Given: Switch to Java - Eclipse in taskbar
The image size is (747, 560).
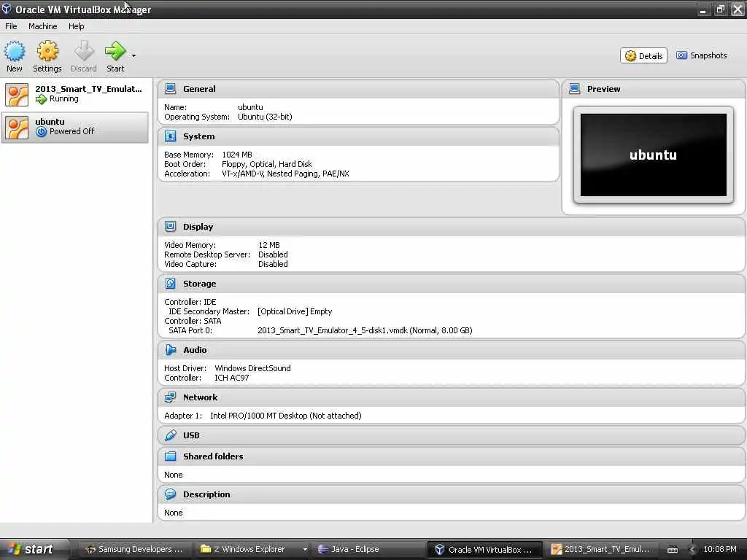Looking at the screenshot, I should (367, 550).
